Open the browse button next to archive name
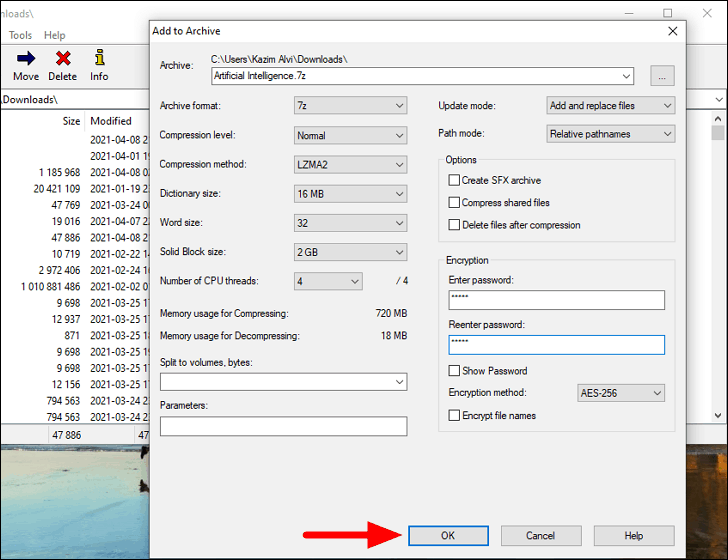The image size is (728, 560). click(x=662, y=76)
